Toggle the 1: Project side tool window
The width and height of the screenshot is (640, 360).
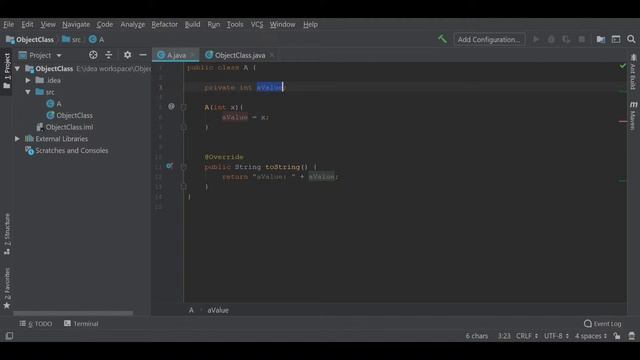7,71
